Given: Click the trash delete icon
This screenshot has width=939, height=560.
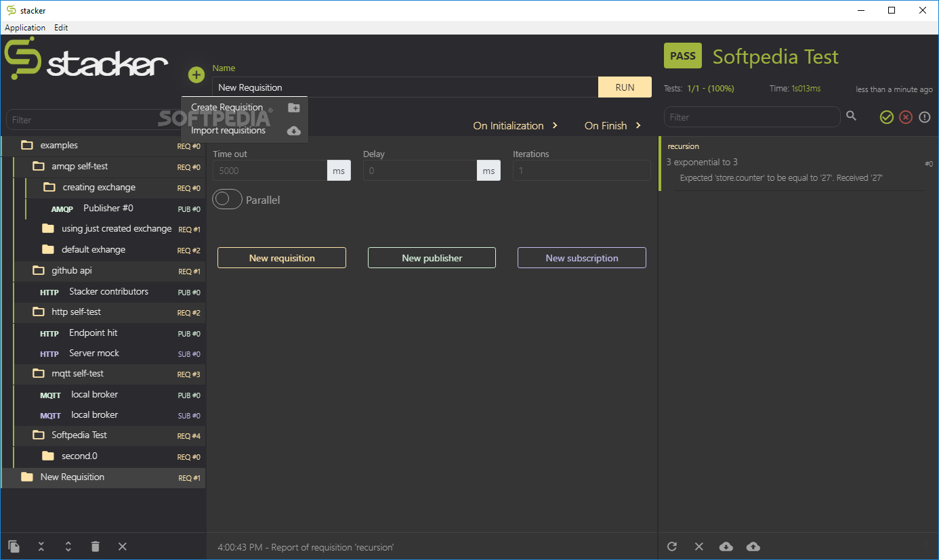Looking at the screenshot, I should point(96,546).
